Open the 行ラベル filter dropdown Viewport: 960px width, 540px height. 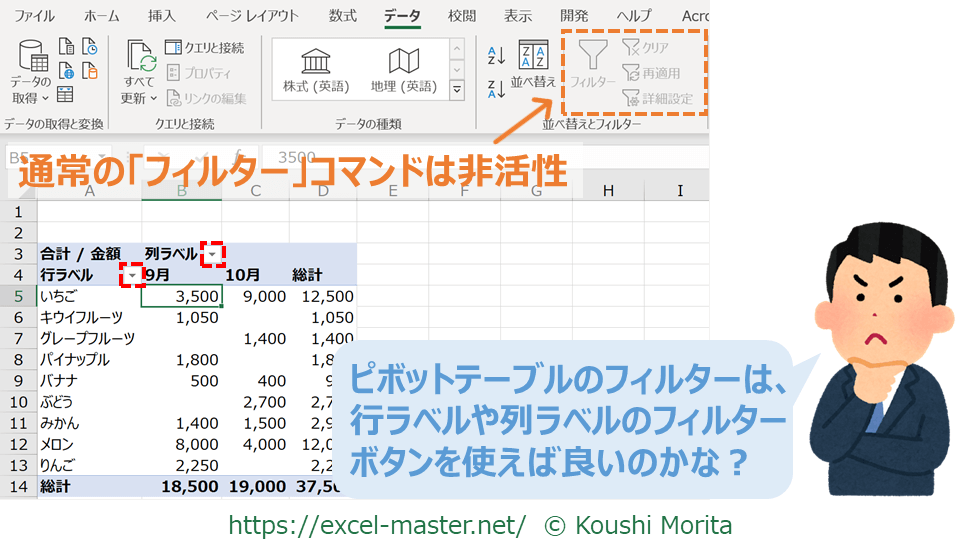pyautogui.click(x=132, y=275)
